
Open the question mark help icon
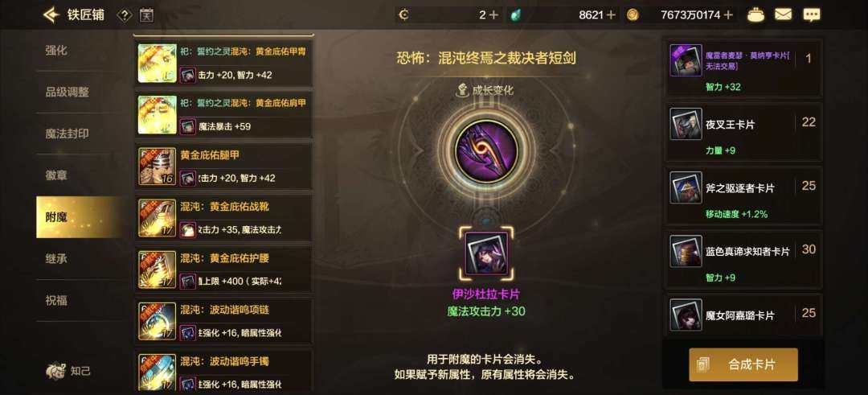pos(124,15)
